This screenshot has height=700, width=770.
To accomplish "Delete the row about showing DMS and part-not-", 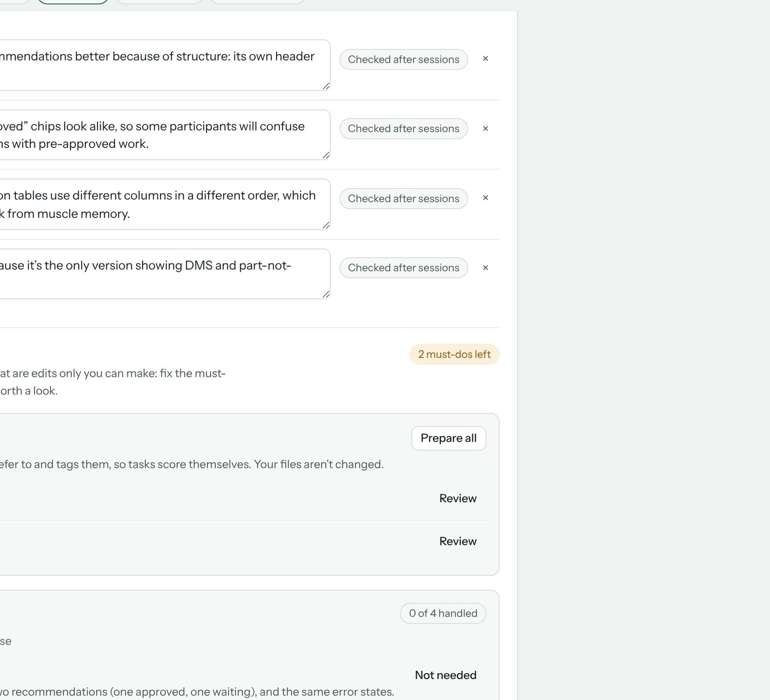I will (x=485, y=268).
